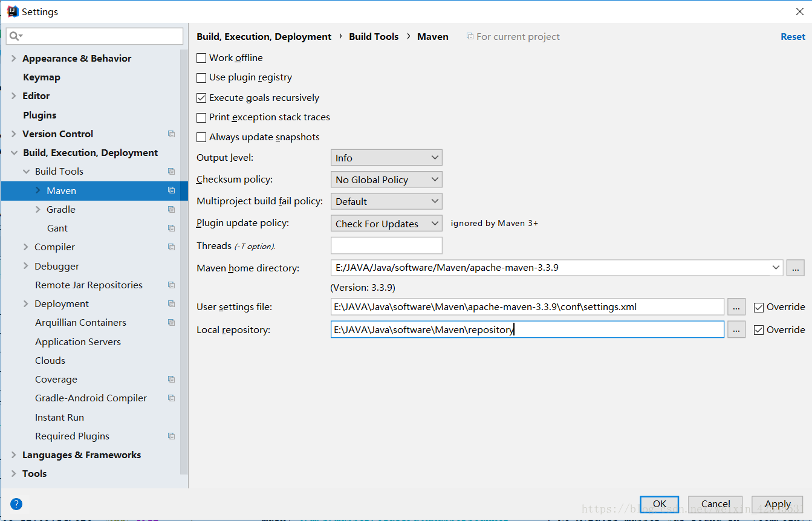
Task: Open Maven home directory dropdown arrow
Action: pos(776,267)
